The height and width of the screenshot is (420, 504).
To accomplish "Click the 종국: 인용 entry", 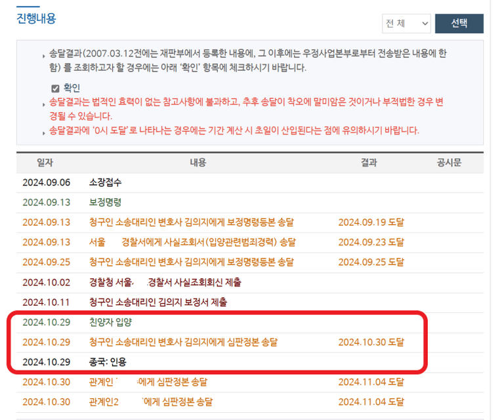I will tap(110, 362).
